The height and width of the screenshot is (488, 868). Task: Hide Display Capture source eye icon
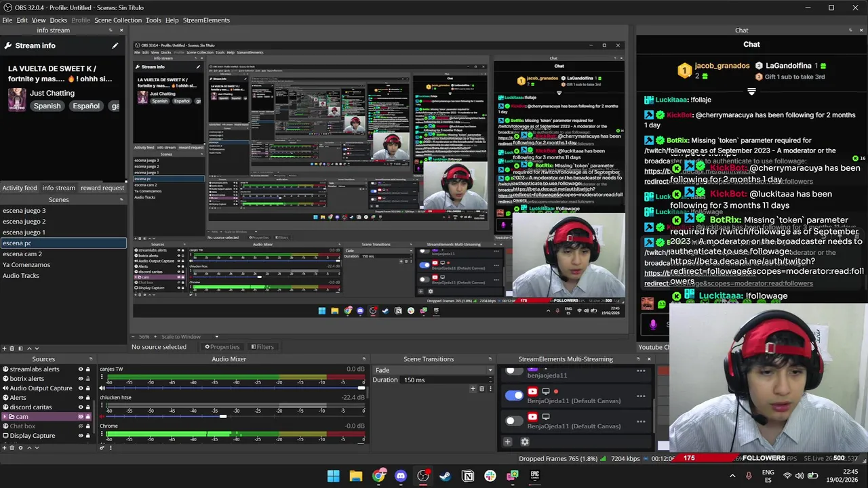[x=80, y=436]
